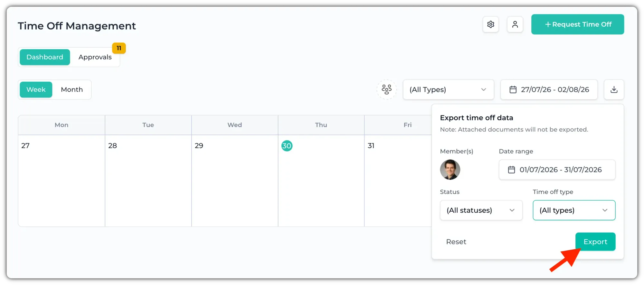Click Request Time Off button

pyautogui.click(x=577, y=24)
